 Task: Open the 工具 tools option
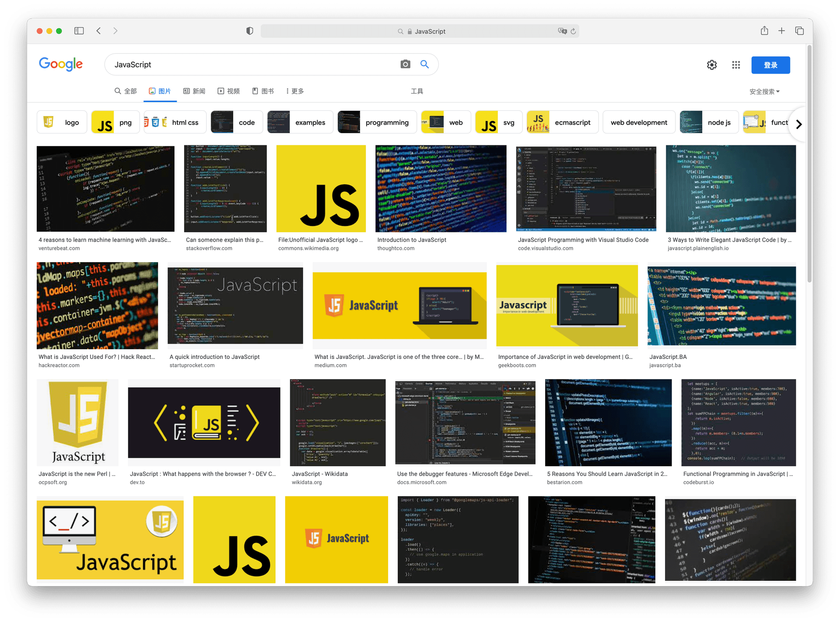tap(417, 91)
